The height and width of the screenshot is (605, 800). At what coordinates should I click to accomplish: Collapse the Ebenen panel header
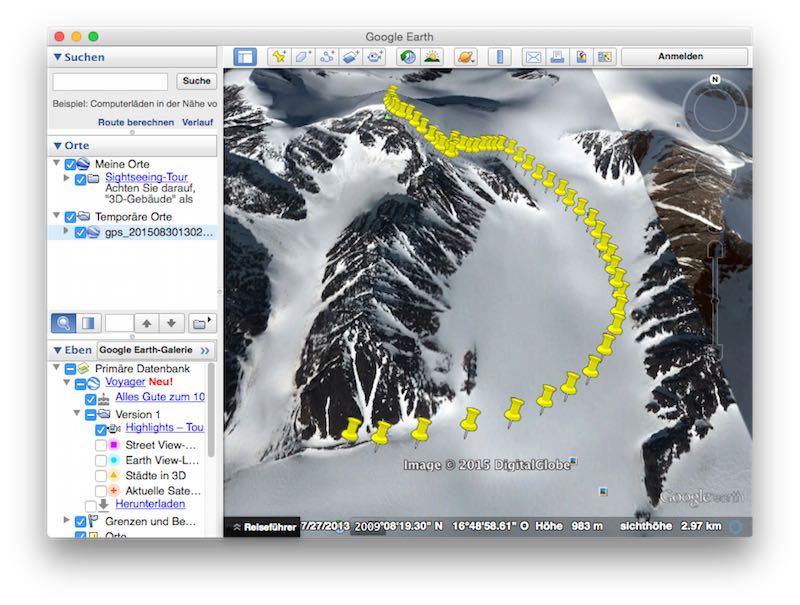click(x=58, y=350)
